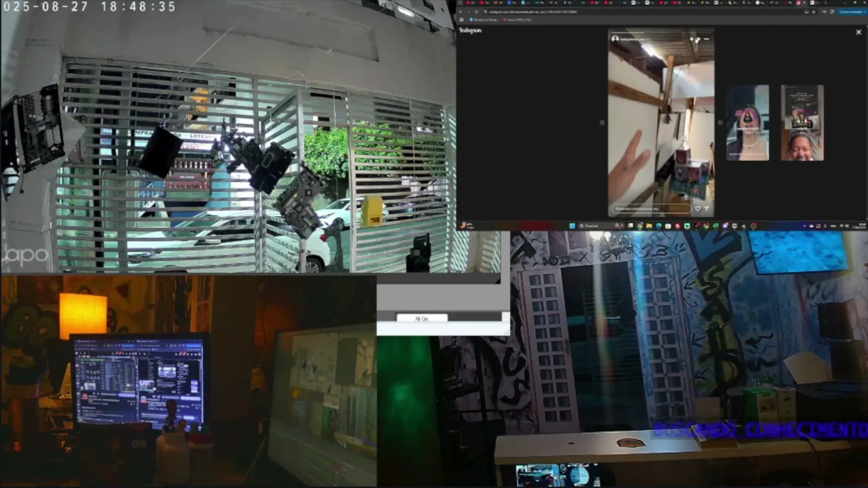Image resolution: width=868 pixels, height=488 pixels.
Task: Click the Instagram logo
Action: point(471,30)
